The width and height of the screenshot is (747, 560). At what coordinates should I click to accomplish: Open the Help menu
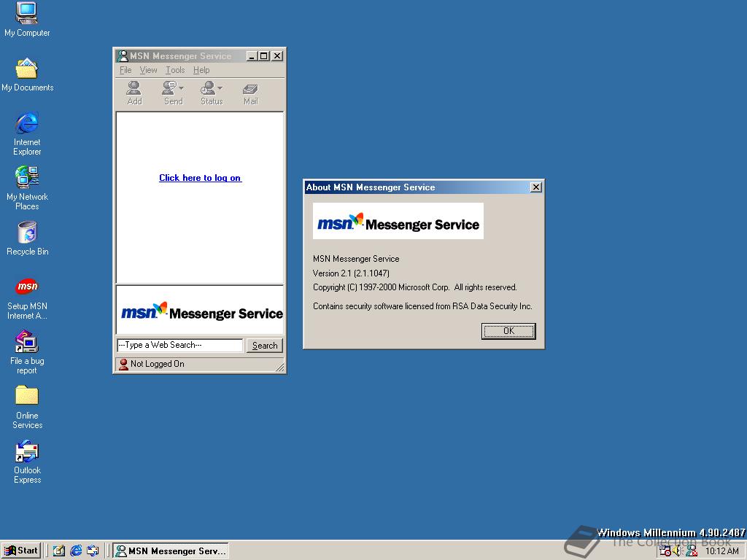201,70
